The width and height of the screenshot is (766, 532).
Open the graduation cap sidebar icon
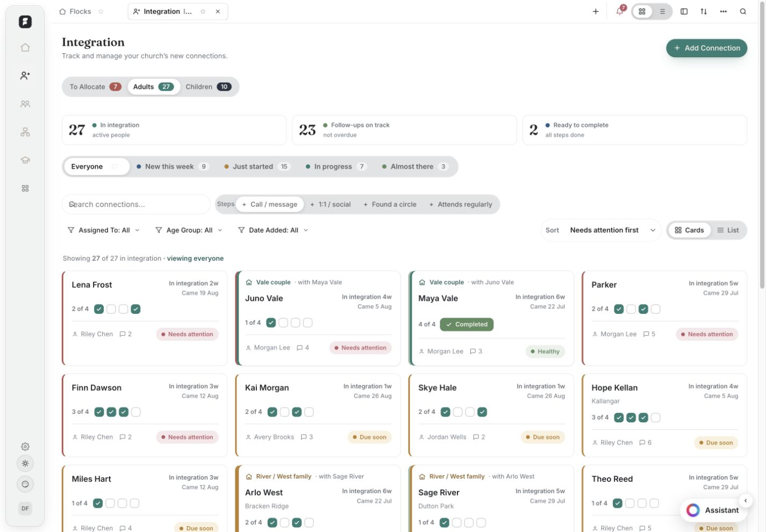pos(25,160)
